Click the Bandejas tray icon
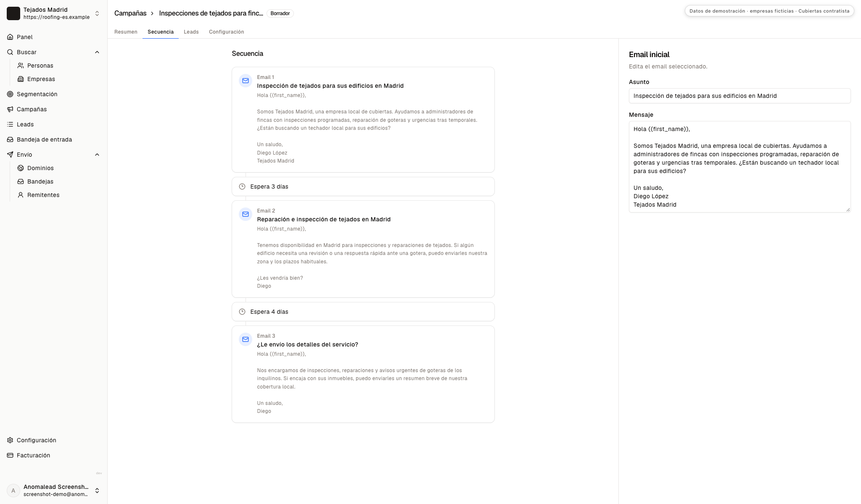Screen dimensions: 861x504 21,181
